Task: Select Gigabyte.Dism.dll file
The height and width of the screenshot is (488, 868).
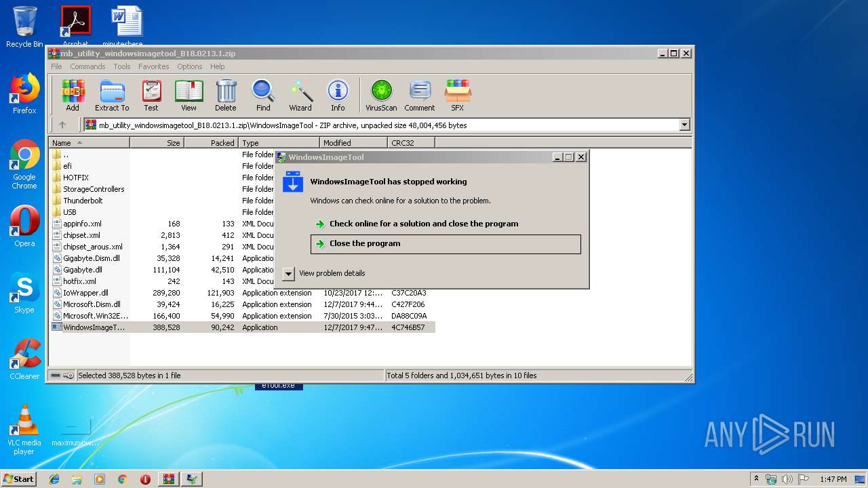Action: (92, 258)
